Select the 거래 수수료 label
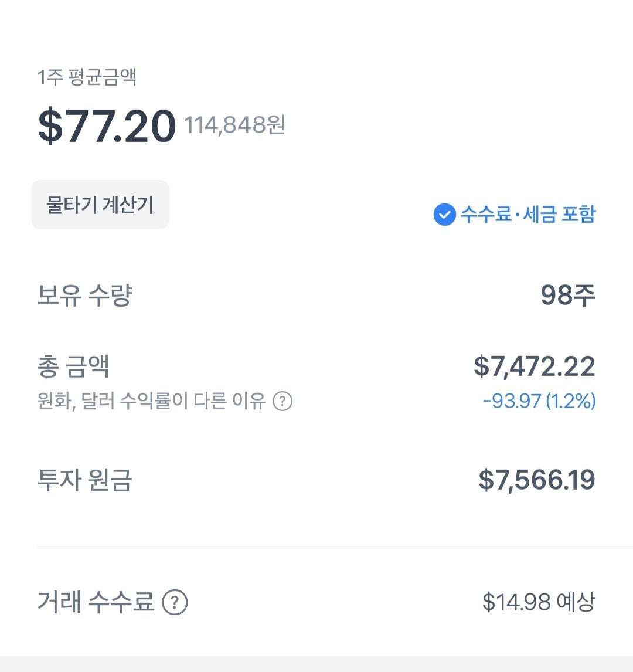Viewport: 633px width, 672px height. coord(96,602)
